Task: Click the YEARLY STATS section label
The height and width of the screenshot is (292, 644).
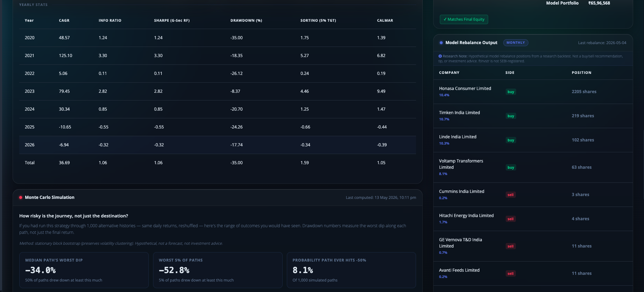Action: pos(33,5)
